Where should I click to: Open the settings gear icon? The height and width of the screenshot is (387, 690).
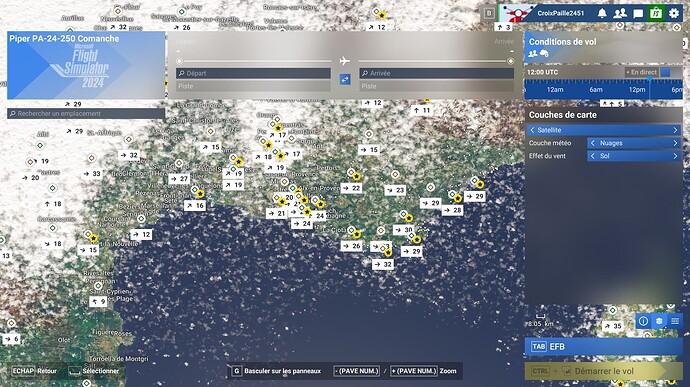click(x=674, y=13)
